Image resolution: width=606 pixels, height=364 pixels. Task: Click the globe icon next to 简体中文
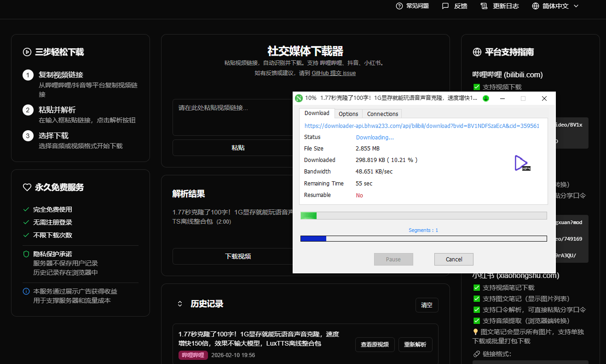click(x=535, y=6)
